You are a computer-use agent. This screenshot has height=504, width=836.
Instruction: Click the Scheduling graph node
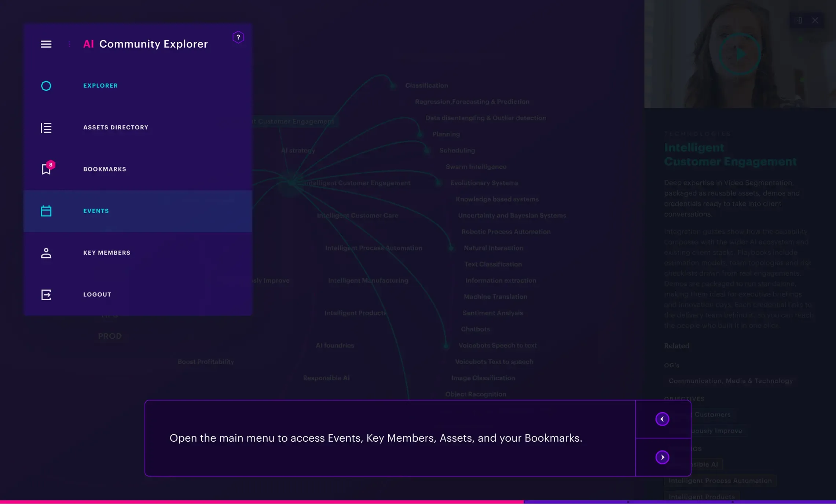tap(457, 150)
